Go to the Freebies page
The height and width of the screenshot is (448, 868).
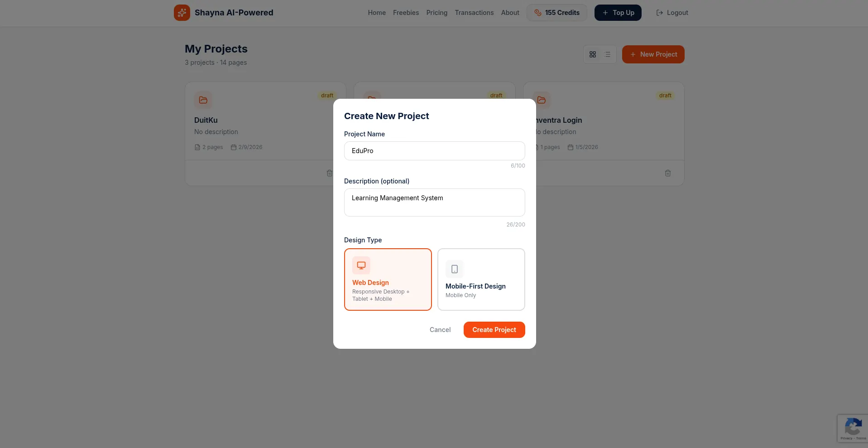[x=406, y=13]
